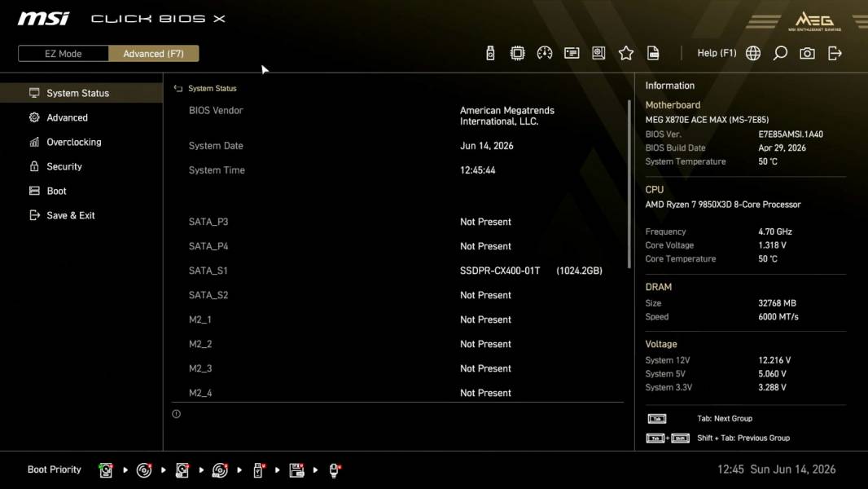Select the SATA_S1 row
This screenshot has width=868, height=489.
(398, 271)
